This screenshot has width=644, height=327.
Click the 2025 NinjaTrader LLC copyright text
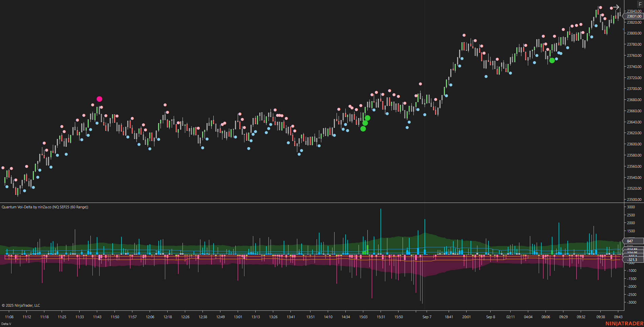pyautogui.click(x=20, y=305)
